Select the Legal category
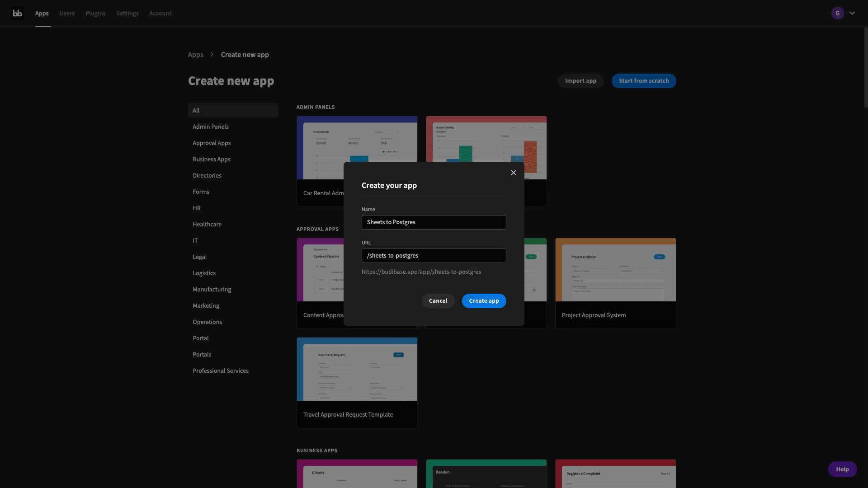Viewport: 868px width, 488px height. pos(233,257)
